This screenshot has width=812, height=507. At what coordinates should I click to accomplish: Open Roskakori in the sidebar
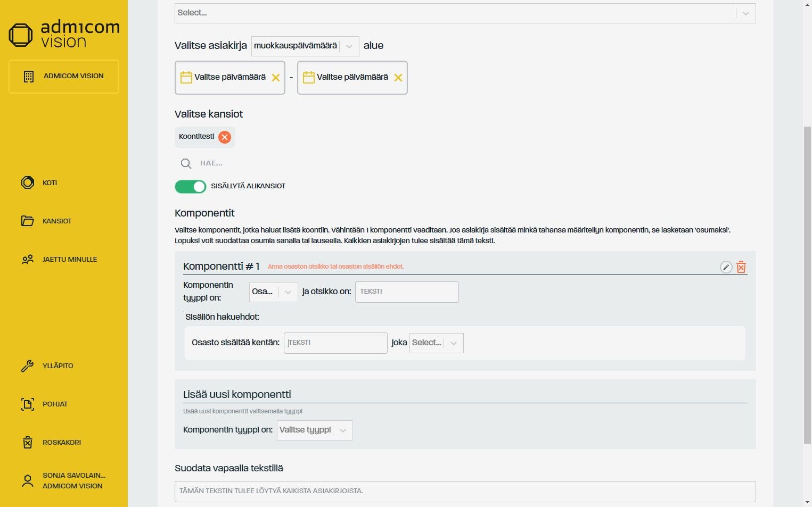point(61,442)
